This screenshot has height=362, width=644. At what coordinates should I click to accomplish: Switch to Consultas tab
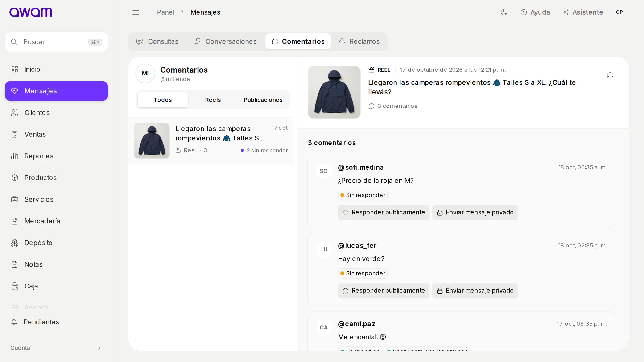point(157,41)
